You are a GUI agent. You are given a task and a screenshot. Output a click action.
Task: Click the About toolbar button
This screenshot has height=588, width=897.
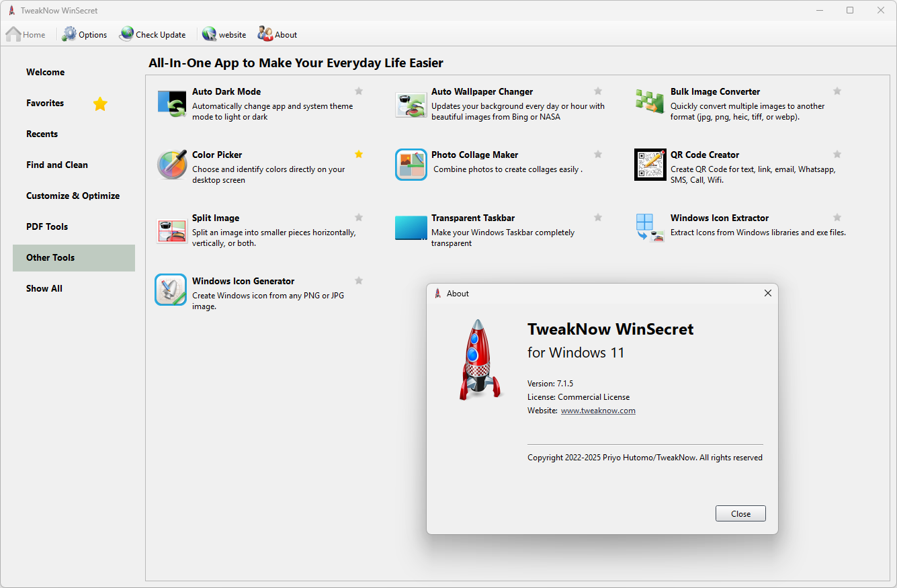point(277,34)
